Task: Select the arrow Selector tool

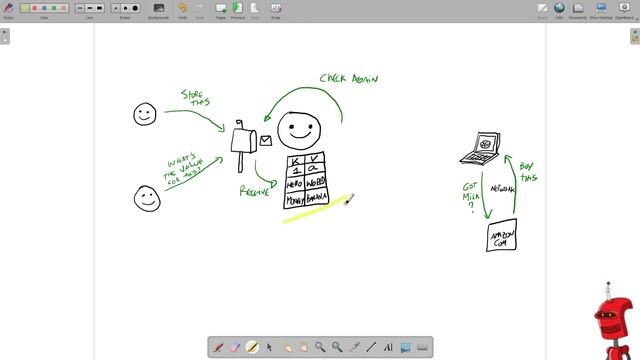Action: coord(269,347)
